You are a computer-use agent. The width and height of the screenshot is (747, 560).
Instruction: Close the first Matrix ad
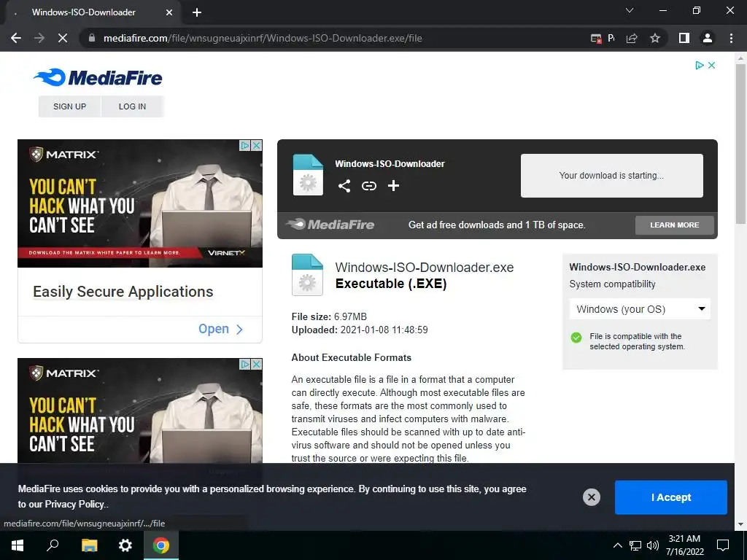click(256, 145)
